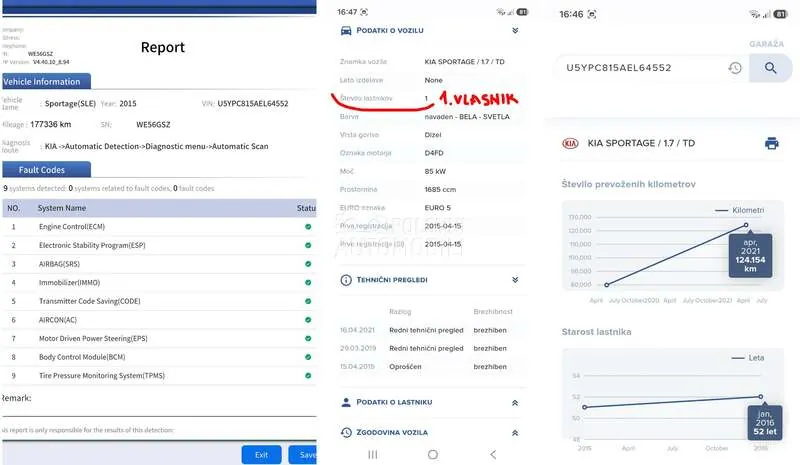This screenshot has width=800, height=465.
Task: Click Electronic Stability Program green status icon
Action: [x=308, y=245]
